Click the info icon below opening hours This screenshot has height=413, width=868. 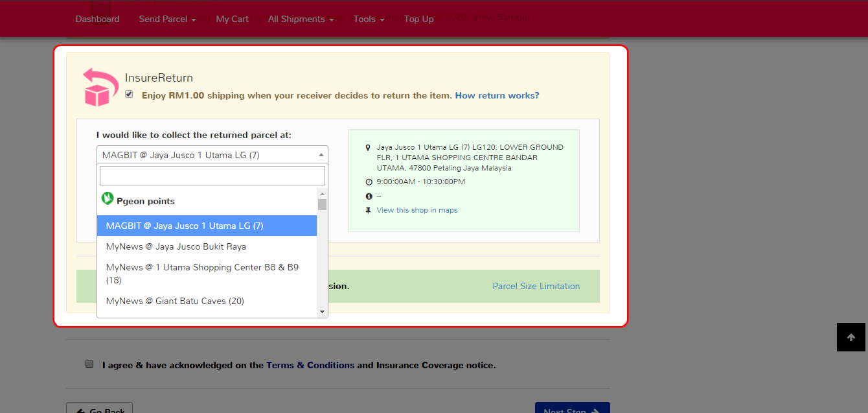tap(369, 196)
